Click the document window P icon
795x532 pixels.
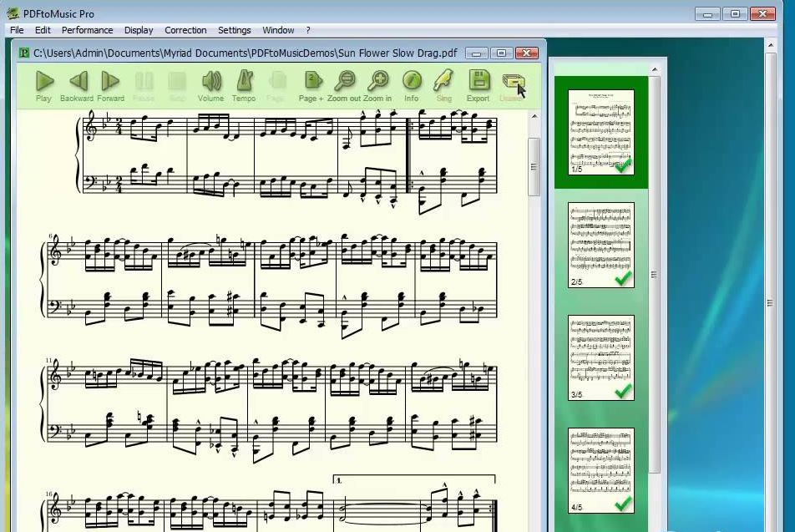(23, 53)
